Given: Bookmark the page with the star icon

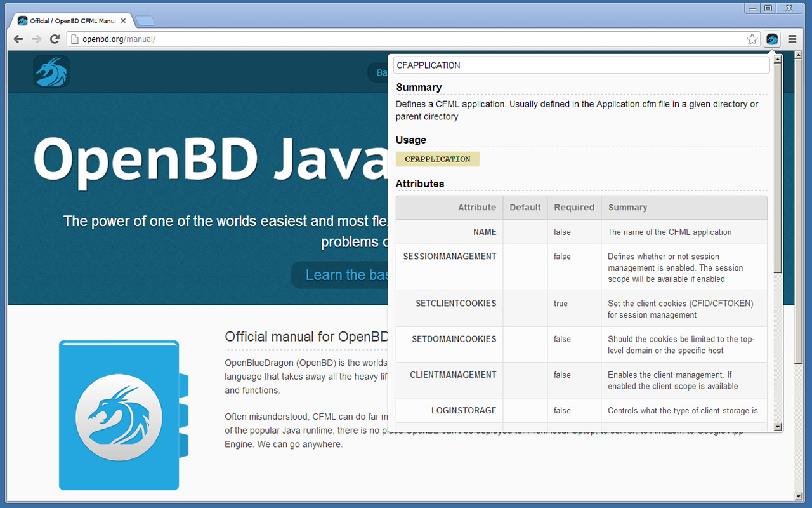Looking at the screenshot, I should click(752, 39).
